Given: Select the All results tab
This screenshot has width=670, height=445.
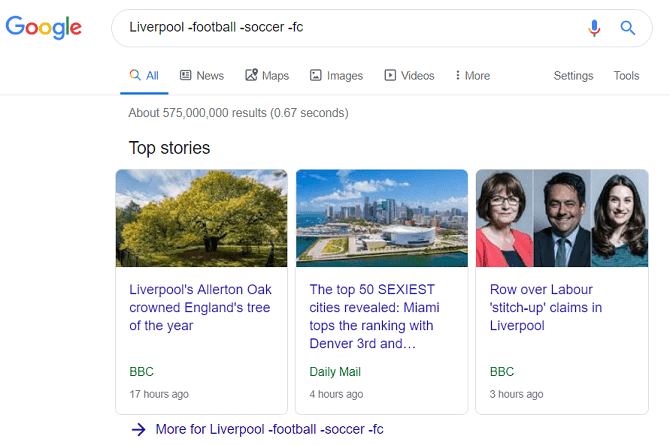Looking at the screenshot, I should [x=144, y=76].
